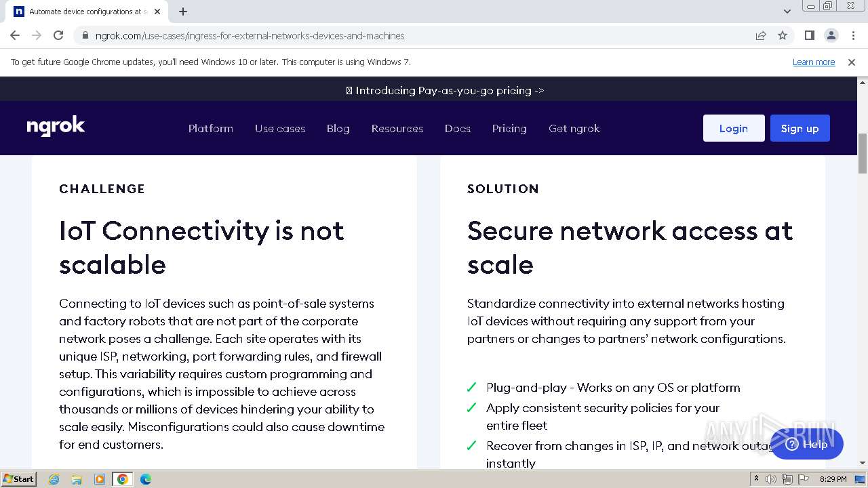This screenshot has height=488, width=868.
Task: Open the Learn more link
Action: pos(814,62)
